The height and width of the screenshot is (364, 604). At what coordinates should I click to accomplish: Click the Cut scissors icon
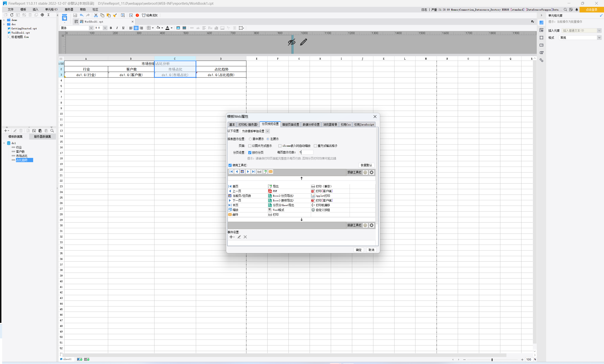(x=96, y=15)
